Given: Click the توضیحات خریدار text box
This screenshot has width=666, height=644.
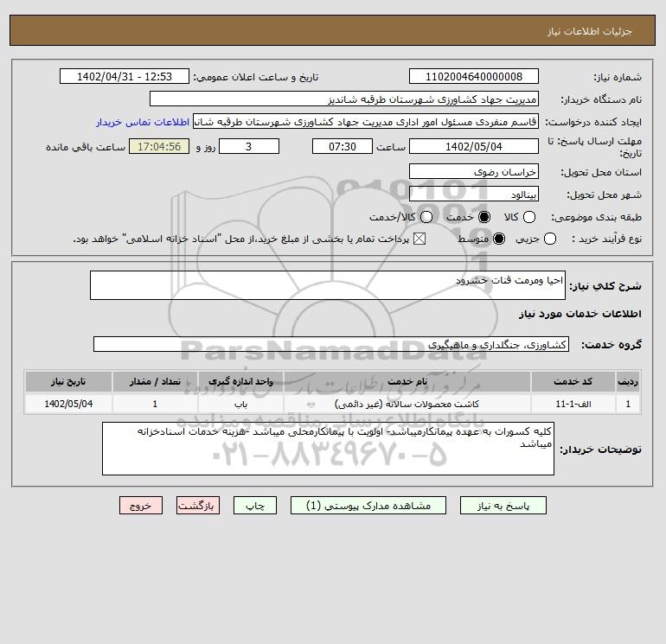Looking at the screenshot, I should point(328,449).
